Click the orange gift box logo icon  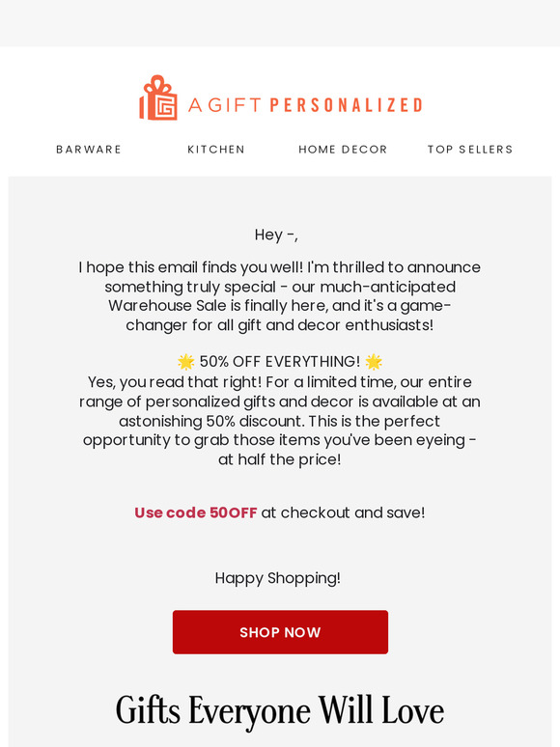point(158,97)
